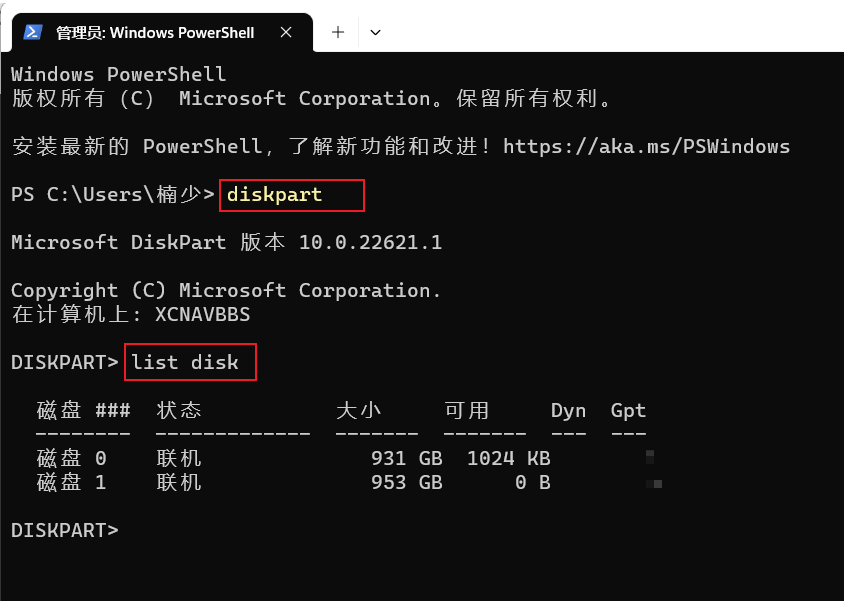844x601 pixels.
Task: Open a new terminal tab with plus button
Action: [x=337, y=31]
